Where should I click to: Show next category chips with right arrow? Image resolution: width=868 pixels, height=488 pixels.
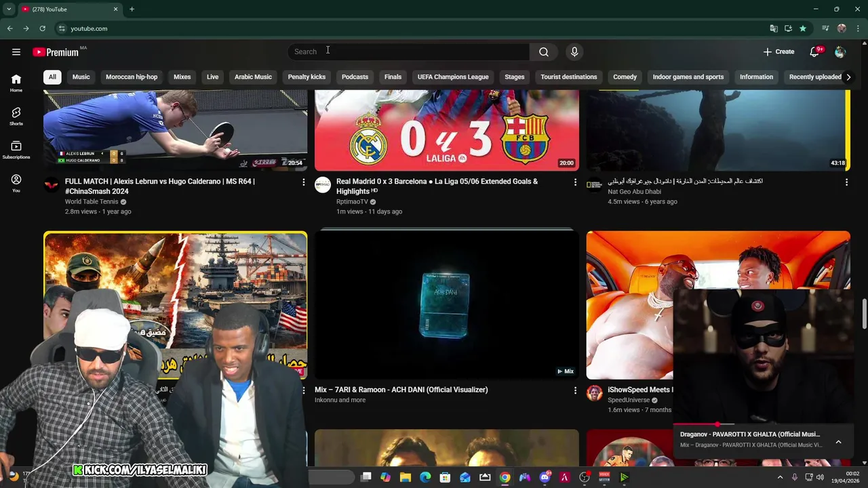click(848, 77)
